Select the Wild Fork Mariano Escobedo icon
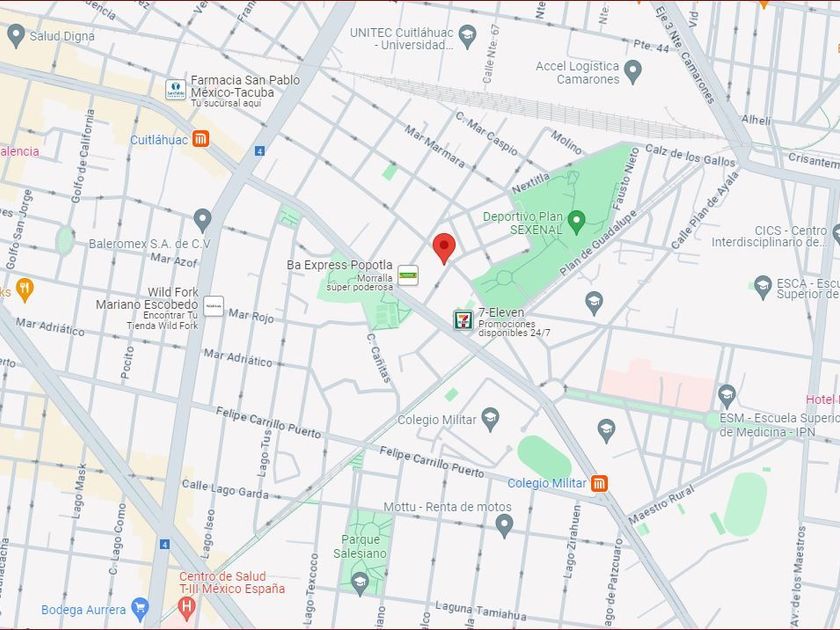 coord(214,306)
